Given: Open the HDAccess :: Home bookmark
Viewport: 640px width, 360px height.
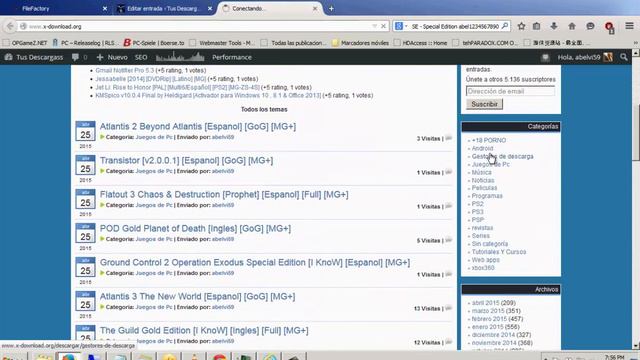Looking at the screenshot, I should (x=420, y=43).
